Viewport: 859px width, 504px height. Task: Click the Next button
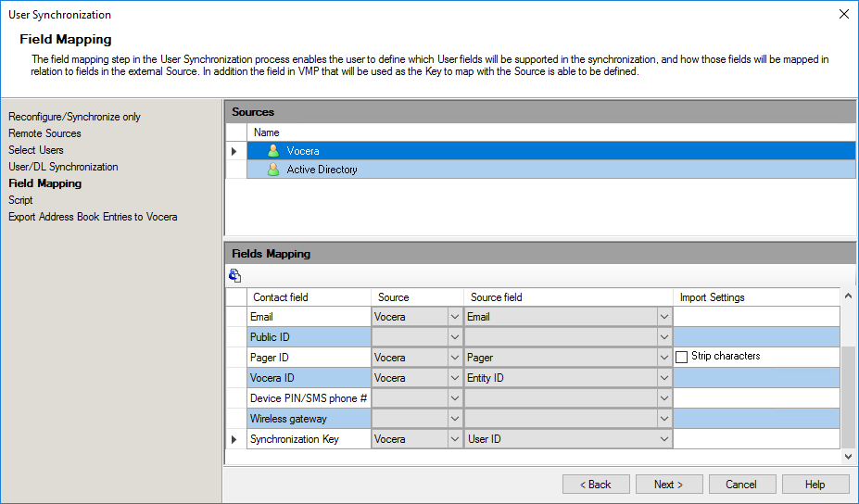(669, 485)
